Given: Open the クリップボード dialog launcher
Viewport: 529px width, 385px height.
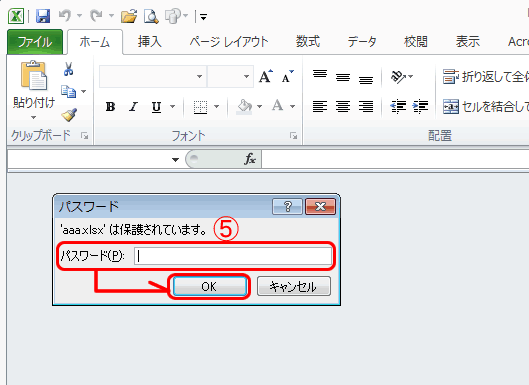Looking at the screenshot, I should [x=84, y=136].
